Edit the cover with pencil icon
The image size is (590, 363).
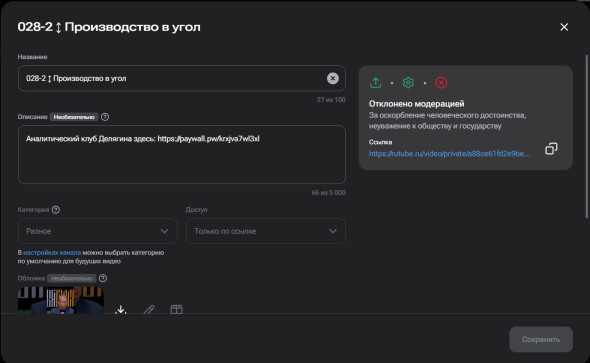click(149, 309)
